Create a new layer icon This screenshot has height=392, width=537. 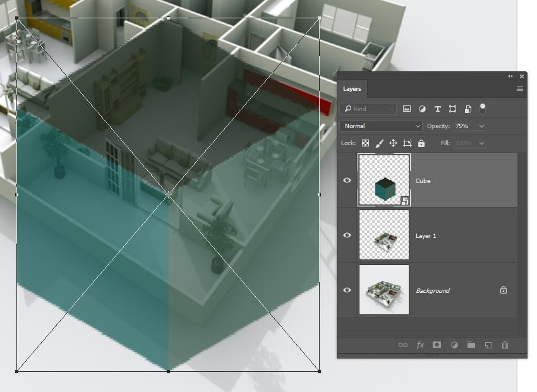coord(488,345)
